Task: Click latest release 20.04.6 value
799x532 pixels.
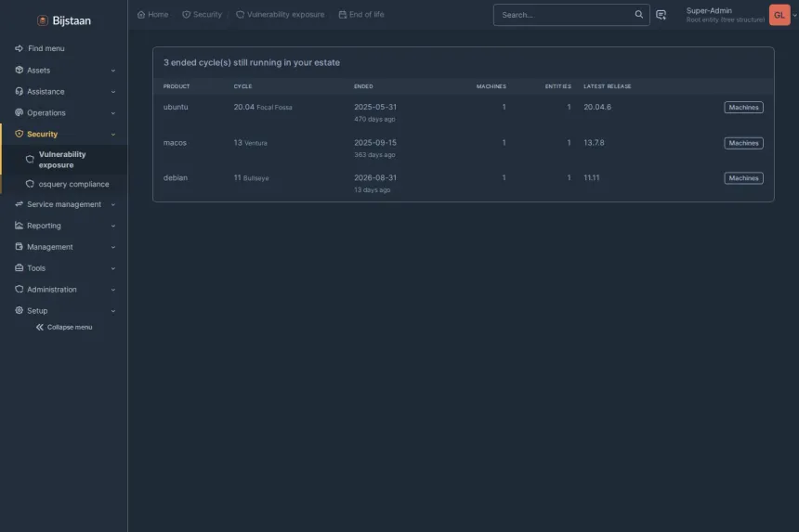Action: point(597,107)
